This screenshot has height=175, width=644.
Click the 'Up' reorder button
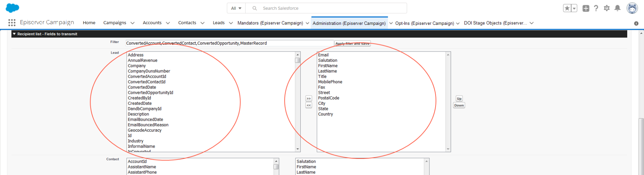click(x=459, y=99)
